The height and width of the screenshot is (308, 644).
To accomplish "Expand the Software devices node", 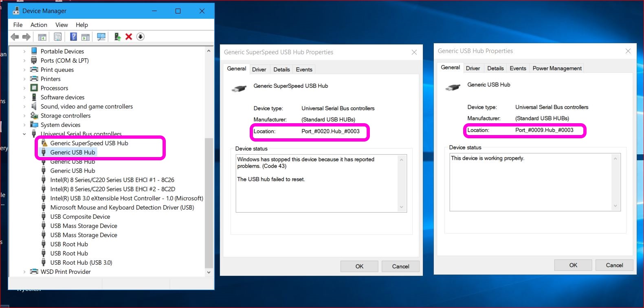I will (24, 97).
